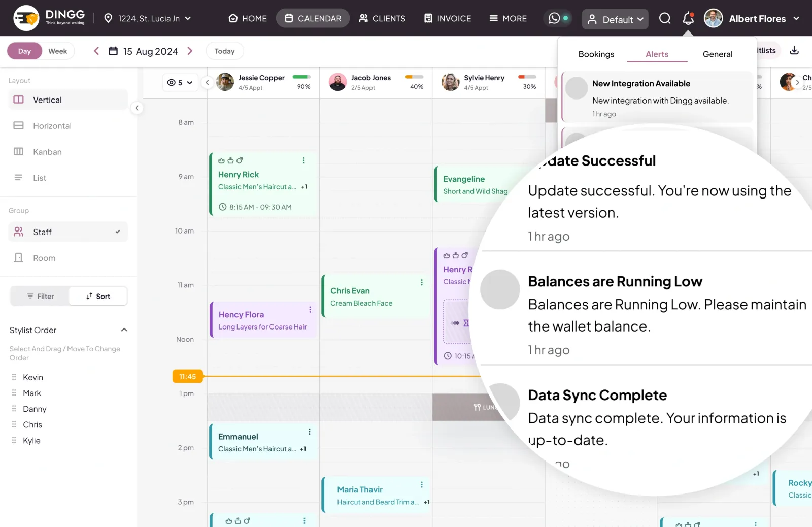Viewport: 812px width, 527px height.
Task: Open the MORE menu
Action: [508, 19]
